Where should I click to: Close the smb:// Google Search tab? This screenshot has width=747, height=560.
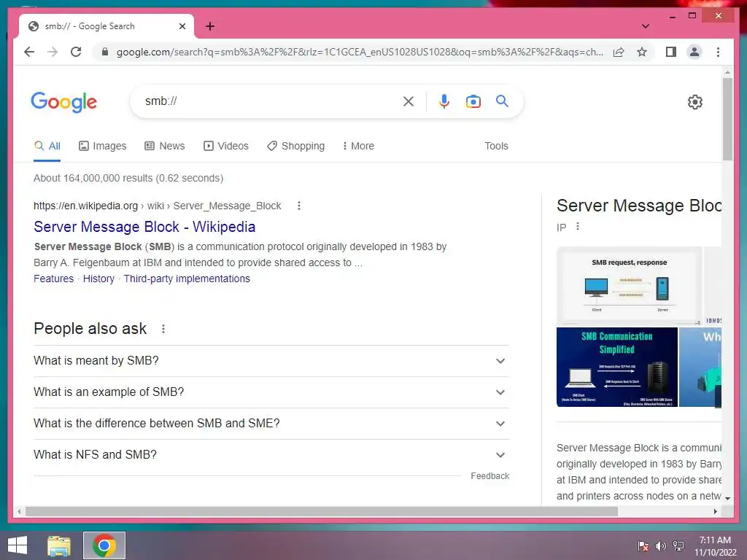(x=182, y=26)
